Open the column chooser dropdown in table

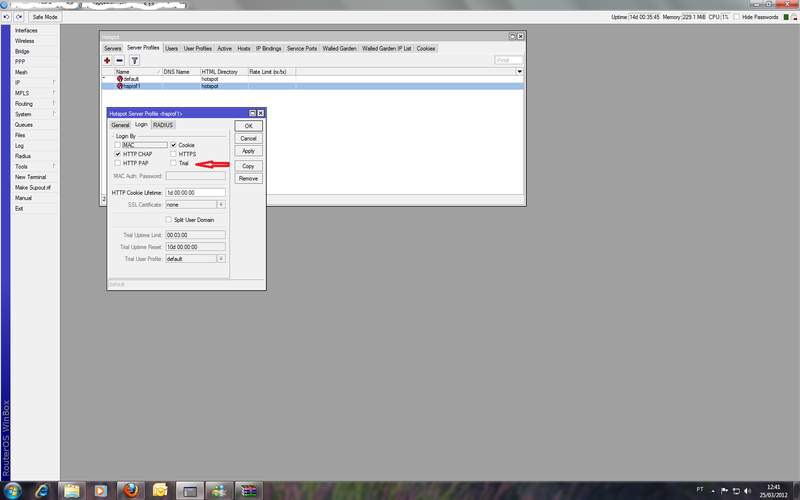coord(519,71)
